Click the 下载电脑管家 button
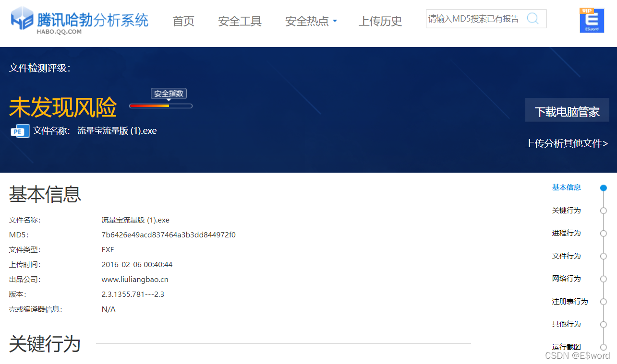Viewport: 617px width, 364px height. coord(567,110)
